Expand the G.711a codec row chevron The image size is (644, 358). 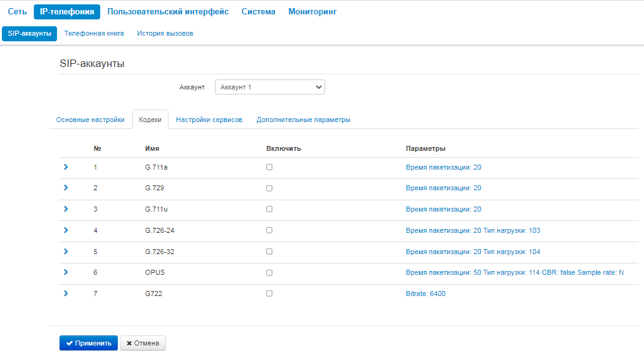pos(66,167)
